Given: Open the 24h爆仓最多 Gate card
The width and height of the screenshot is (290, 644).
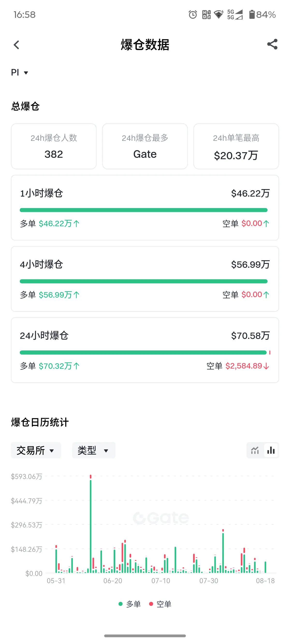Looking at the screenshot, I should point(145,146).
